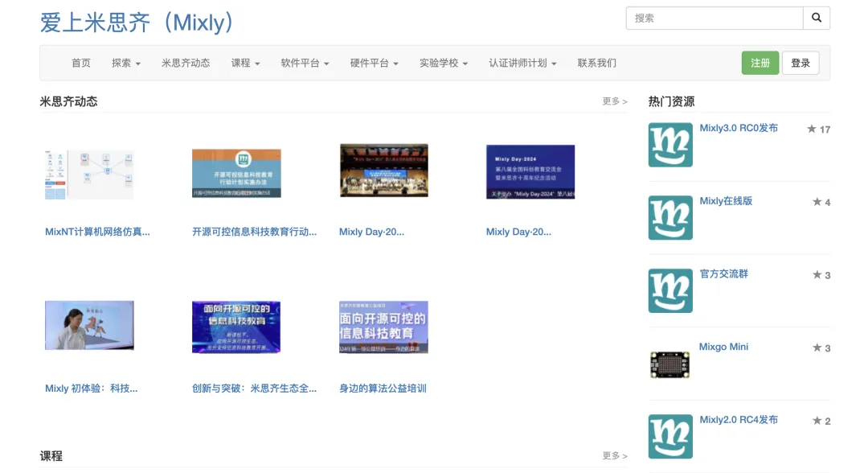This screenshot has width=868, height=473.
Task: Open 创新与突破：米思齐生态全... article title
Action: (254, 389)
